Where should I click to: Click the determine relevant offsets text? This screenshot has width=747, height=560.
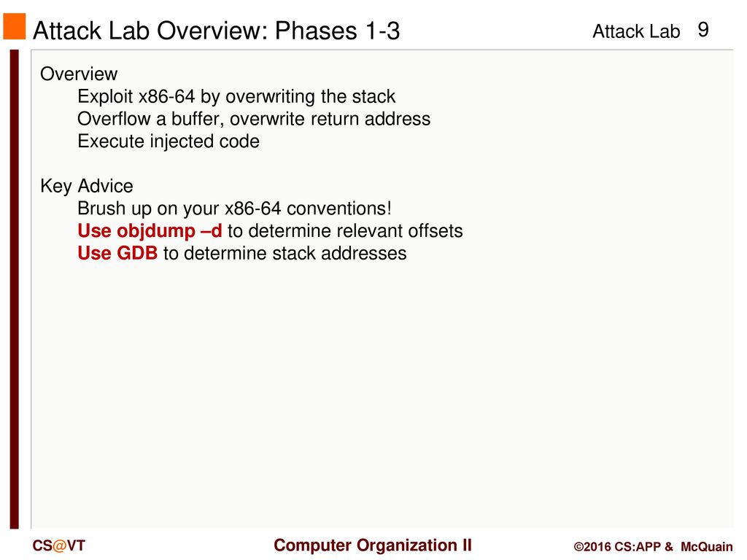click(345, 231)
